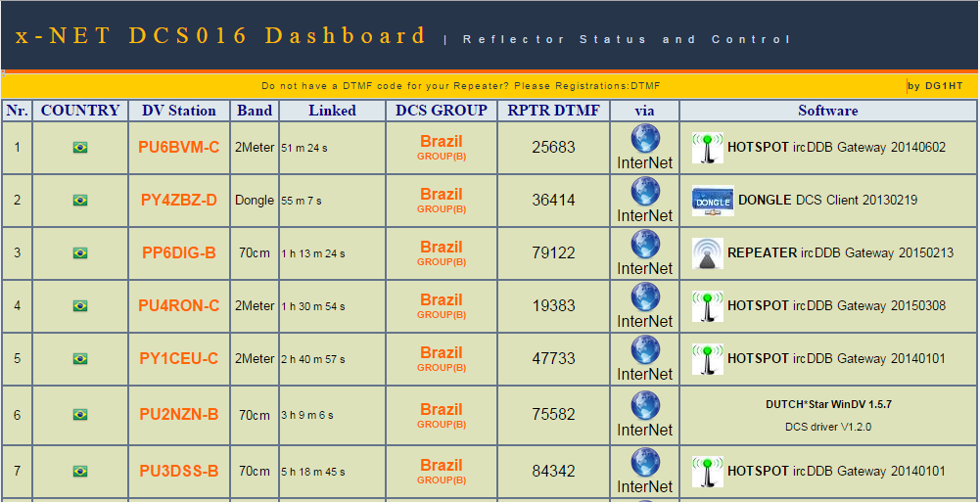Click 'HOTSPOT ircDDB Gateway 20150308' text
This screenshot has width=980, height=502.
(836, 306)
